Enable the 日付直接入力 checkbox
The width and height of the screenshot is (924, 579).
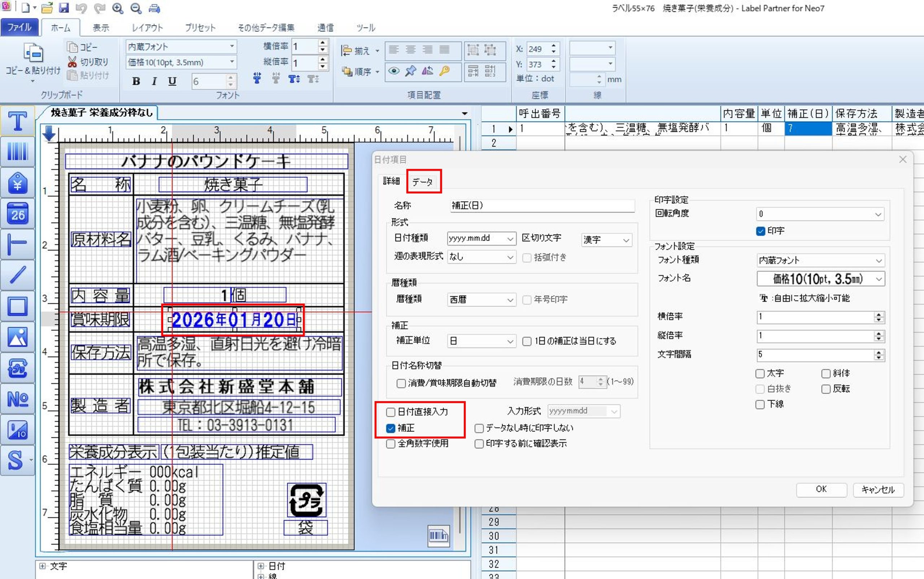point(391,412)
